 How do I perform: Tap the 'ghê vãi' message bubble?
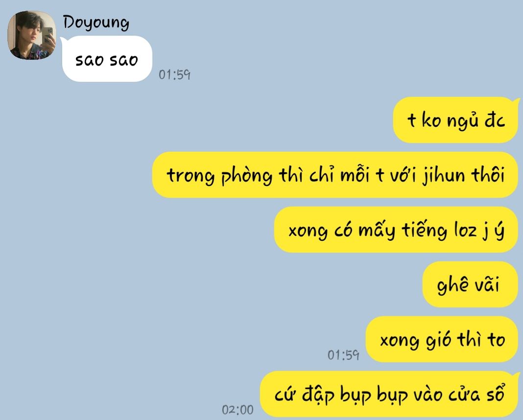[x=470, y=284]
